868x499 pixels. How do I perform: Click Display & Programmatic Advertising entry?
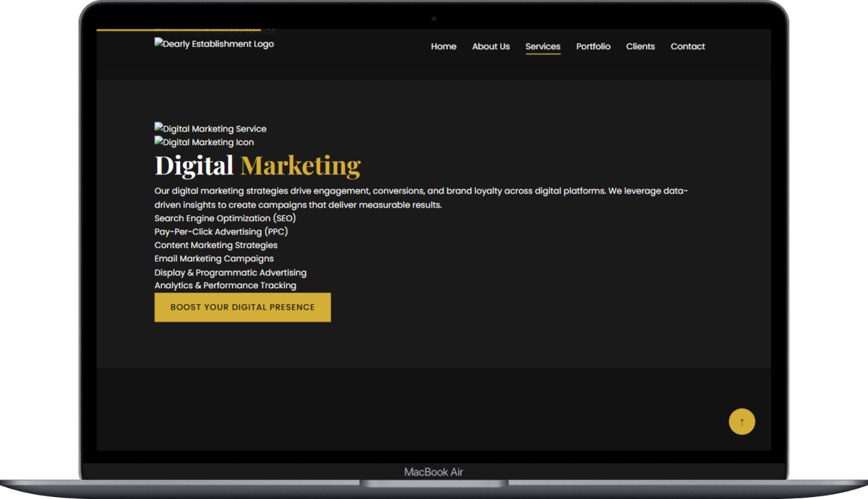pyautogui.click(x=230, y=273)
